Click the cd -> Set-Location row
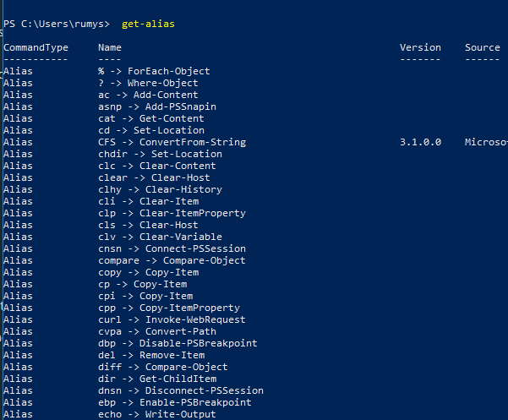Viewport: 508px width, 420px height. [x=151, y=130]
